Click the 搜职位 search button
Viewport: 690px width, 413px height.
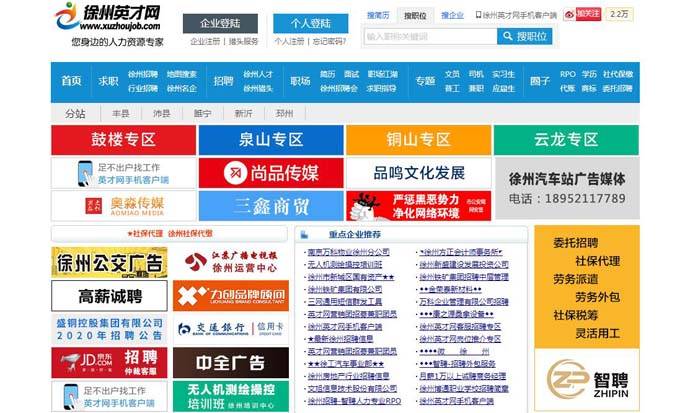click(x=525, y=36)
